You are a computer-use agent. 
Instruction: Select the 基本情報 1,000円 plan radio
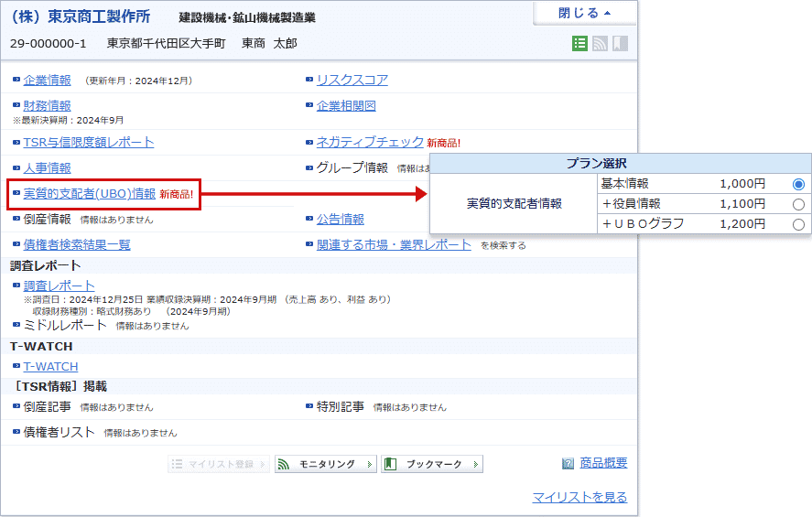pos(798,184)
